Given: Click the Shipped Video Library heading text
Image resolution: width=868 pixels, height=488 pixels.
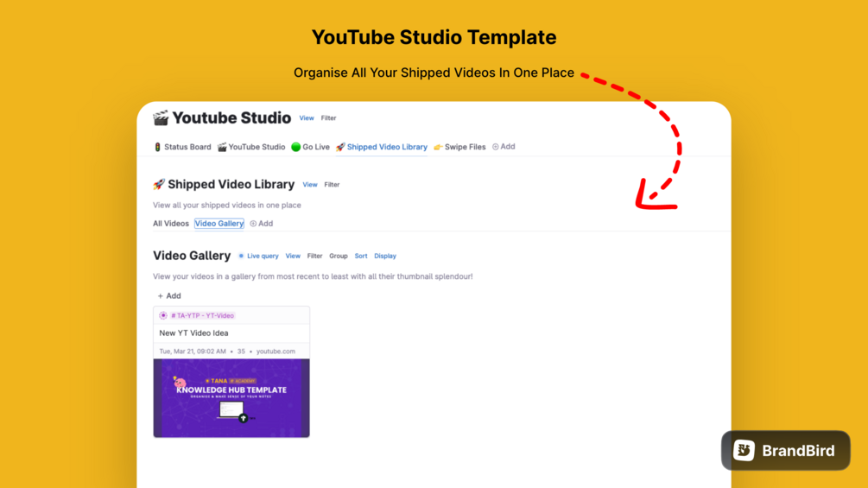Looking at the screenshot, I should [231, 184].
